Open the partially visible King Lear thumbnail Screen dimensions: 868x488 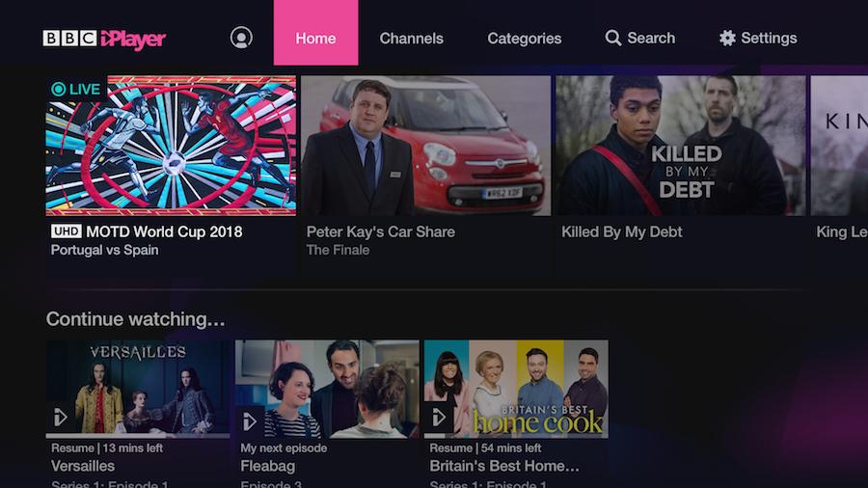pyautogui.click(x=839, y=146)
